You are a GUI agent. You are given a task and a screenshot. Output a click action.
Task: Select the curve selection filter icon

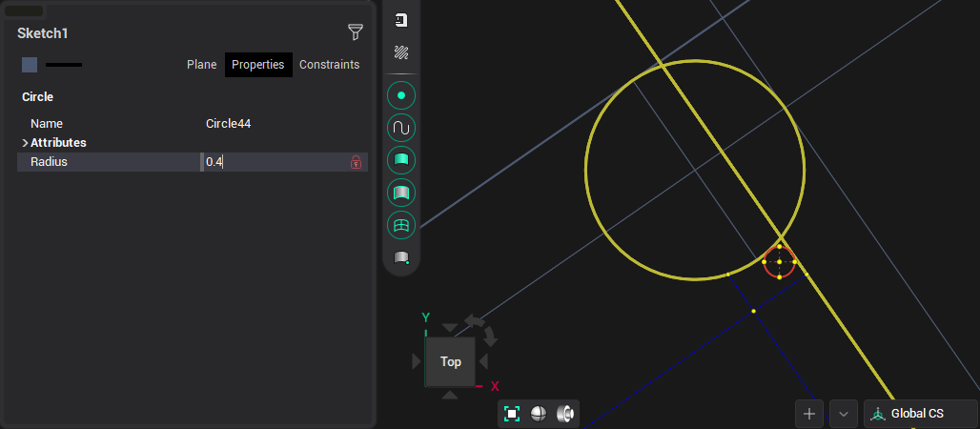pos(401,128)
